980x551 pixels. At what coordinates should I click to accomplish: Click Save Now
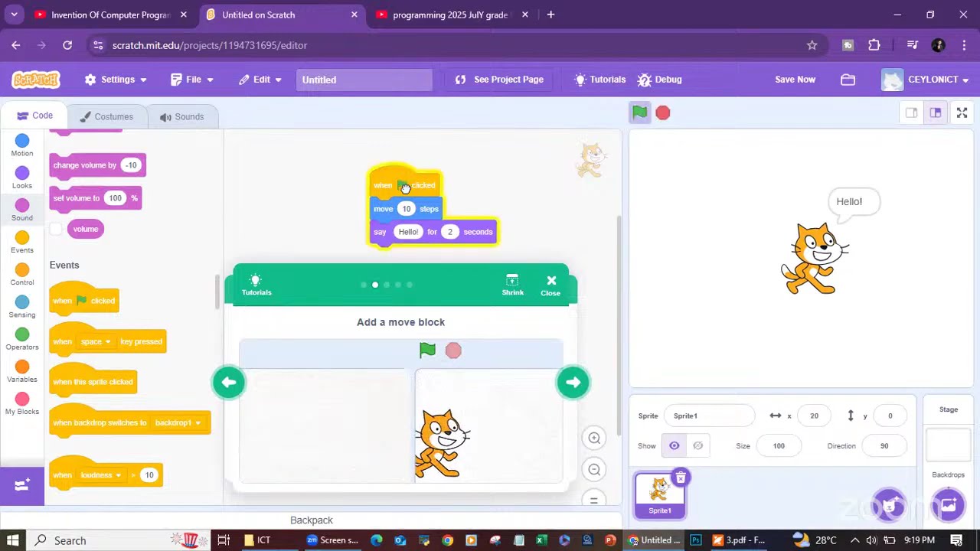coord(795,80)
